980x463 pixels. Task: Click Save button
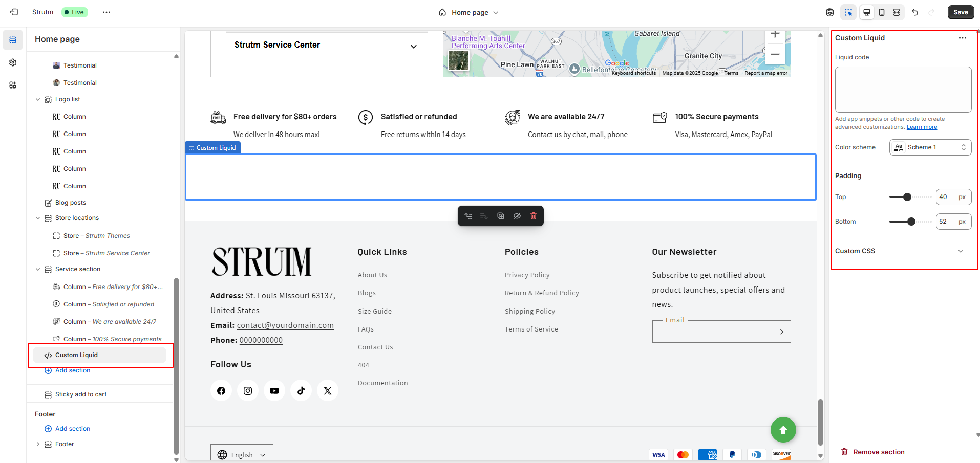(961, 12)
